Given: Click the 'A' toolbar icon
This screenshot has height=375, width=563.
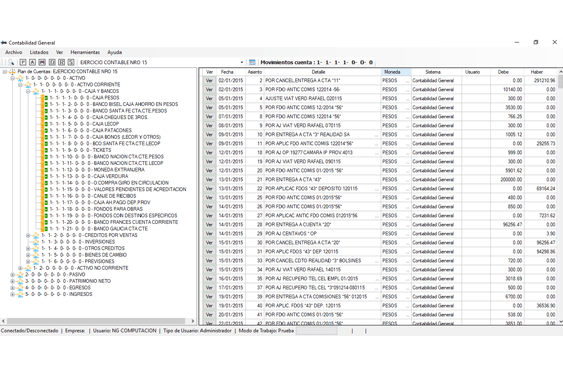Looking at the screenshot, I should (x=32, y=62).
